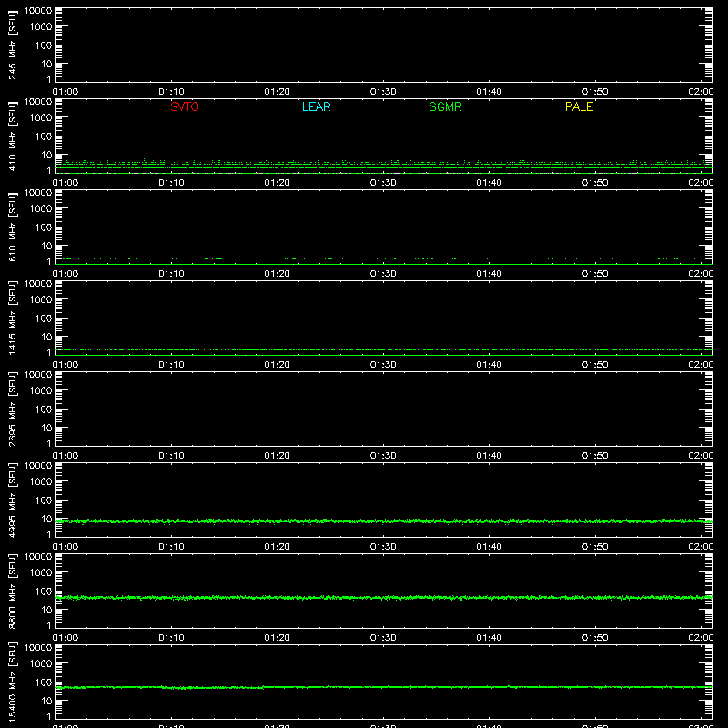This screenshot has width=728, height=728.
Task: Select the '8800 MHz [SFU]' axis title
Action: [x=12, y=591]
